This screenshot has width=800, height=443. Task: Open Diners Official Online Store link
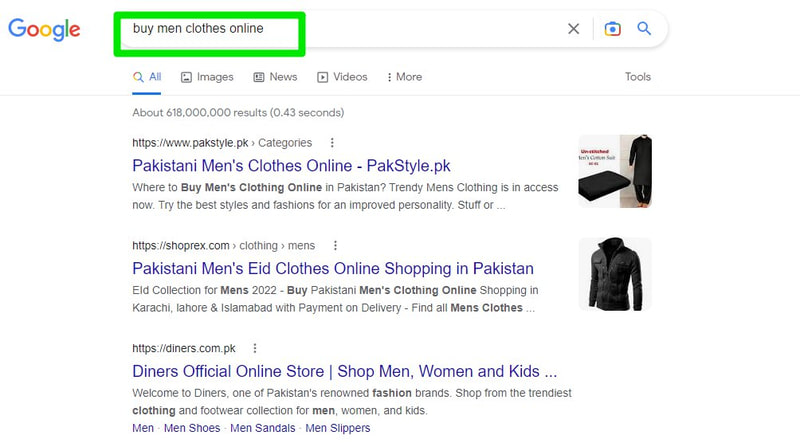(x=344, y=371)
